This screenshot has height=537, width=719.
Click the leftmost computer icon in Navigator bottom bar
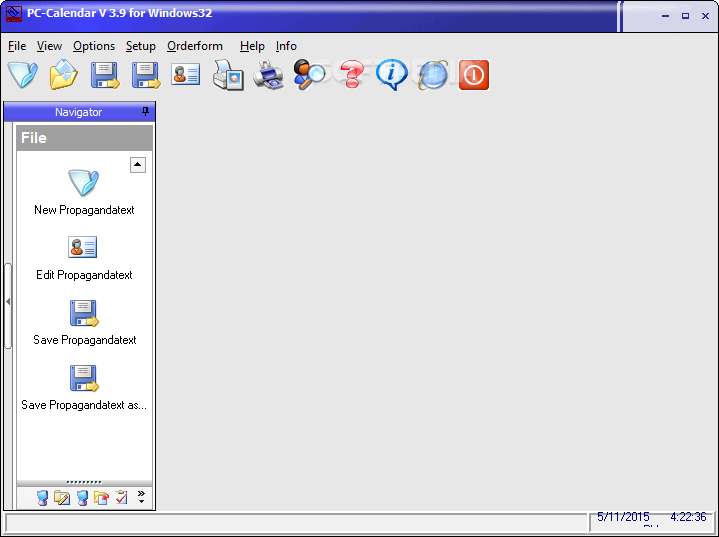click(42, 498)
